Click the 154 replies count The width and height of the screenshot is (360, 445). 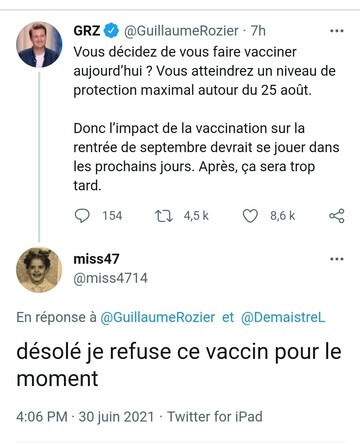point(112,216)
